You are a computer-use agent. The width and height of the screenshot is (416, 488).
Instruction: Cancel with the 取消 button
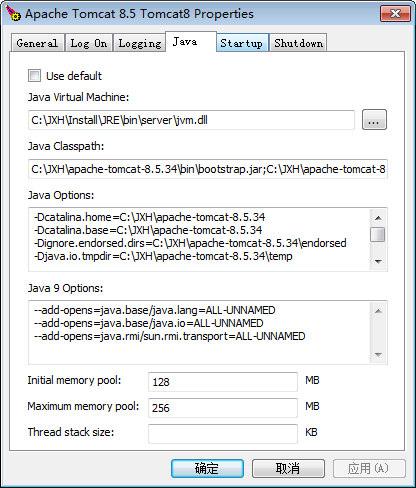tap(288, 468)
